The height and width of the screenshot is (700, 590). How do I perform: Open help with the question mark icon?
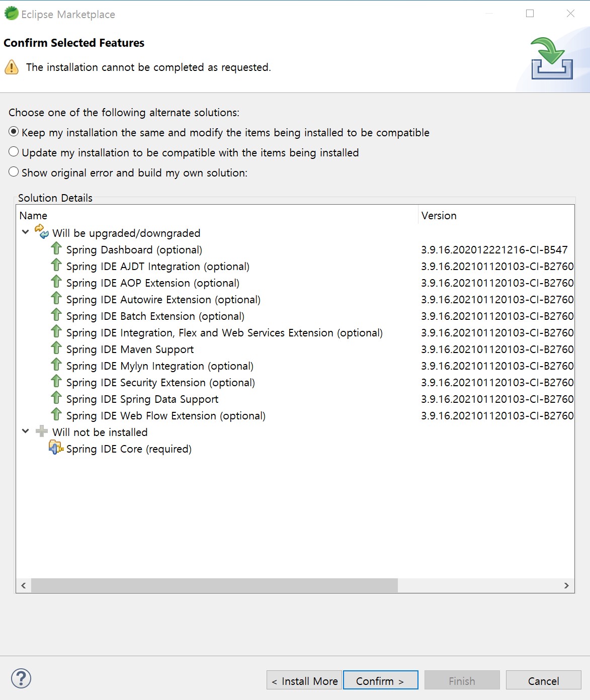click(21, 678)
